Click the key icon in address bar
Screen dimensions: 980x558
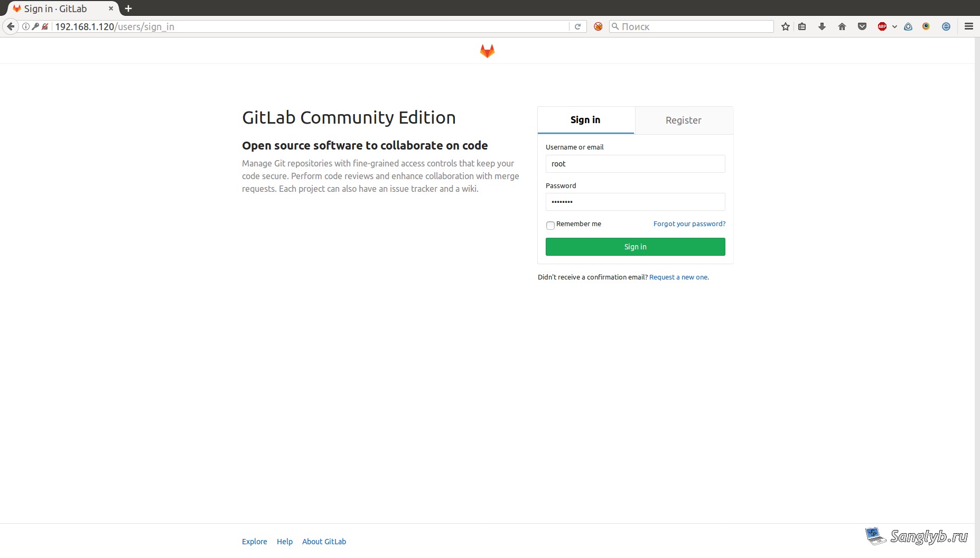[x=35, y=26]
